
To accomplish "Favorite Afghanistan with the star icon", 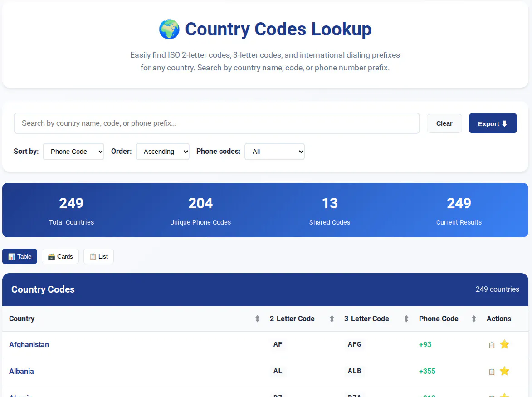I will click(504, 344).
